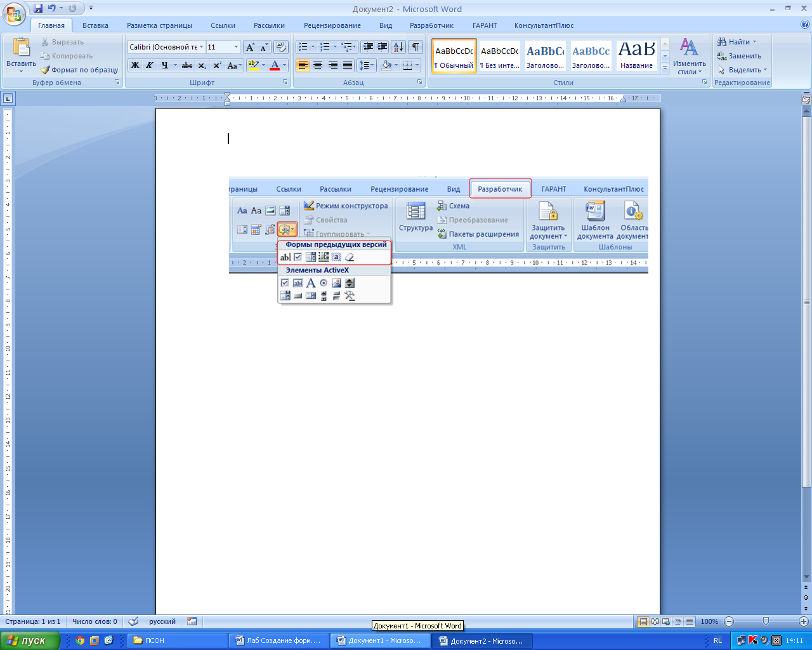Viewport: 812px width, 650px height.
Task: Zoom in with the plus button
Action: 804,621
